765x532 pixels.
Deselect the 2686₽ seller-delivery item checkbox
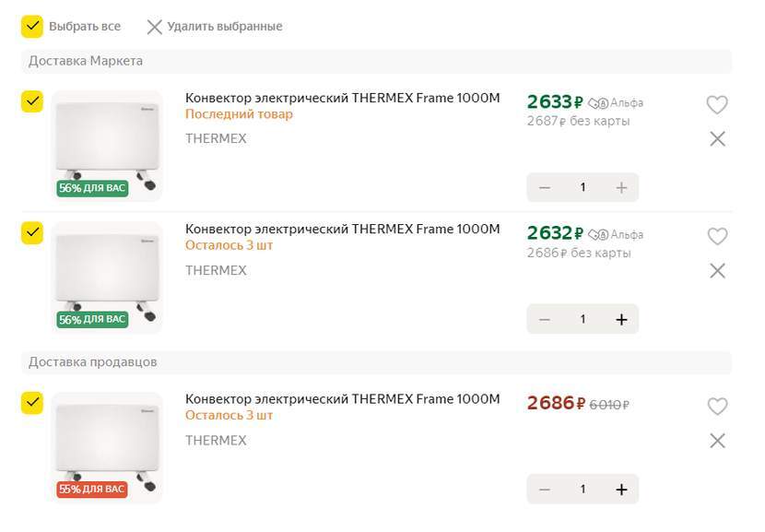(32, 403)
